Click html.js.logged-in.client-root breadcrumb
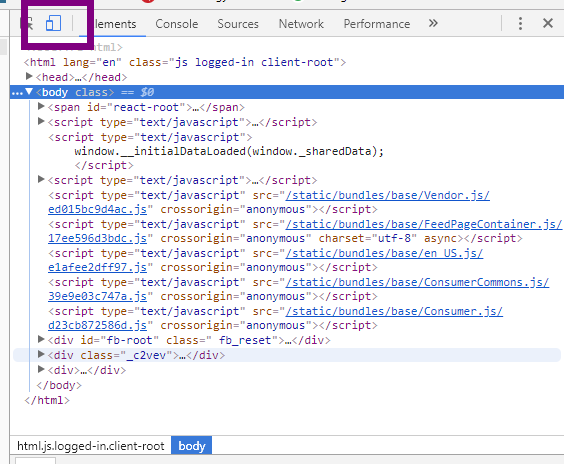Screen dimensions: 564x464 (91, 446)
